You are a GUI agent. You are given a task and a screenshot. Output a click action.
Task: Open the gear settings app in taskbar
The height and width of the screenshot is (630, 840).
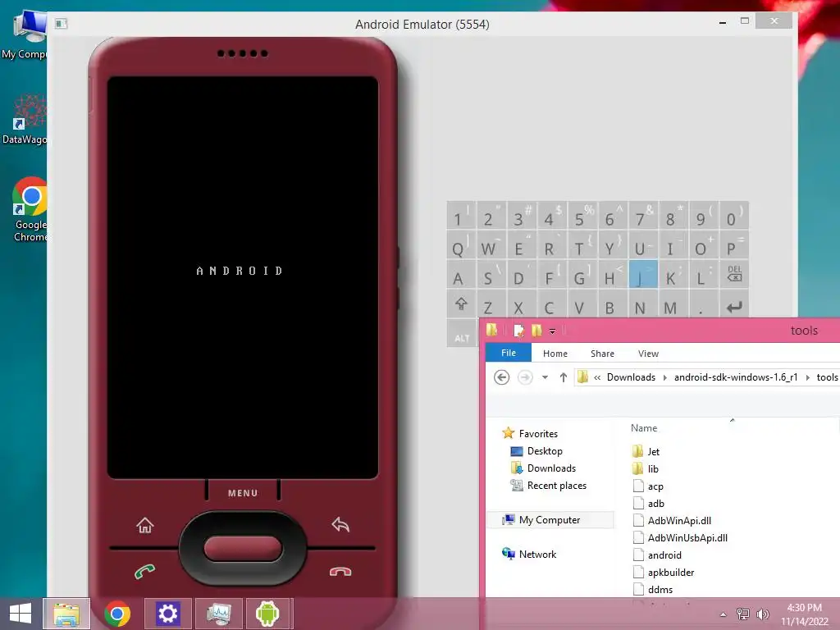167,614
